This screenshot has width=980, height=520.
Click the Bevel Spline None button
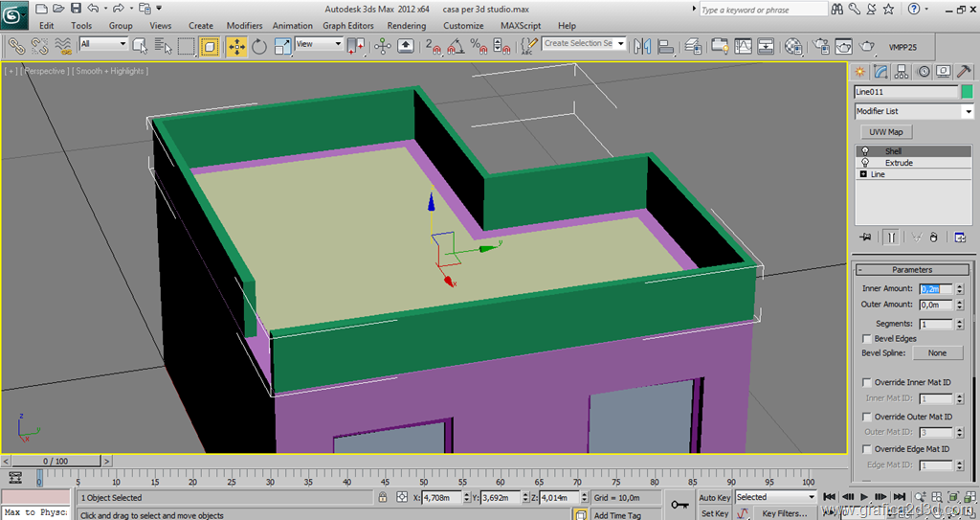[x=937, y=353]
